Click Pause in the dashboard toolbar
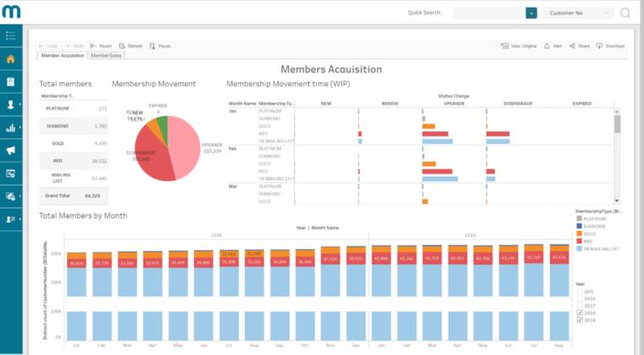The image size is (644, 355). [160, 46]
